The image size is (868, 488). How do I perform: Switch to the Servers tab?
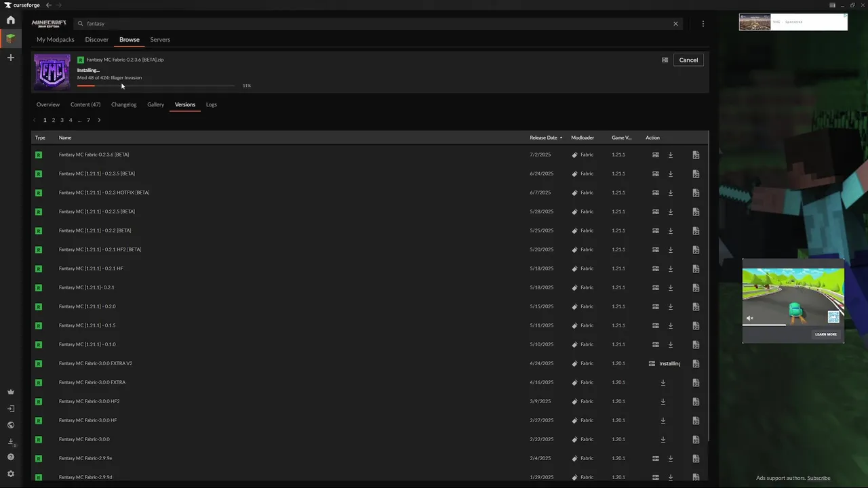pos(160,39)
